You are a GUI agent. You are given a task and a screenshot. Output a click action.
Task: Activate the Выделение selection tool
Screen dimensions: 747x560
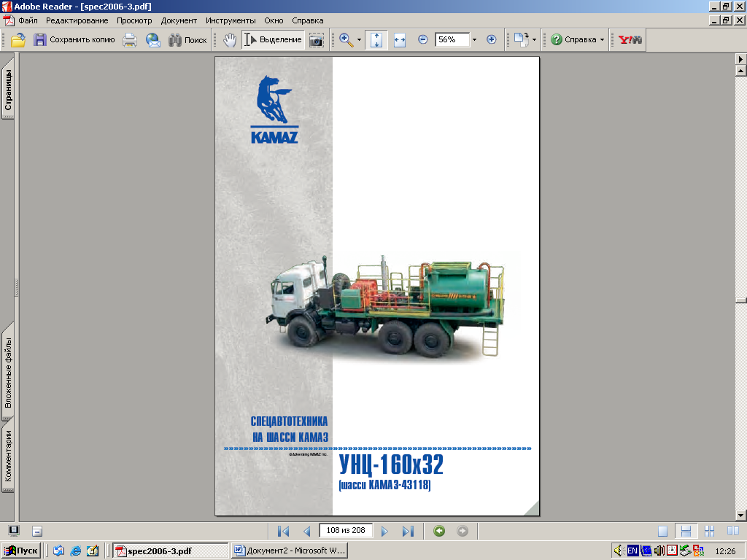pos(273,40)
